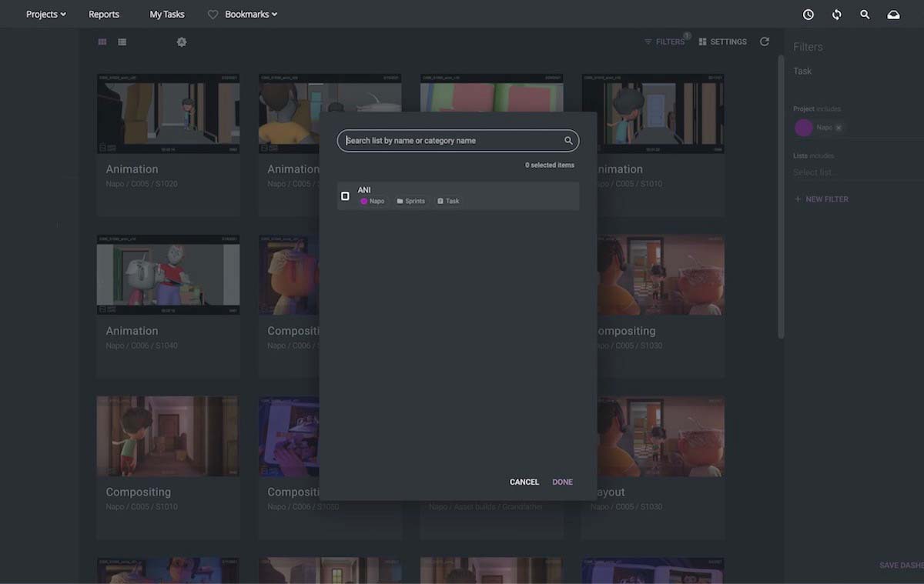Expand the Projects dropdown menu
The height and width of the screenshot is (584, 924).
pyautogui.click(x=45, y=15)
